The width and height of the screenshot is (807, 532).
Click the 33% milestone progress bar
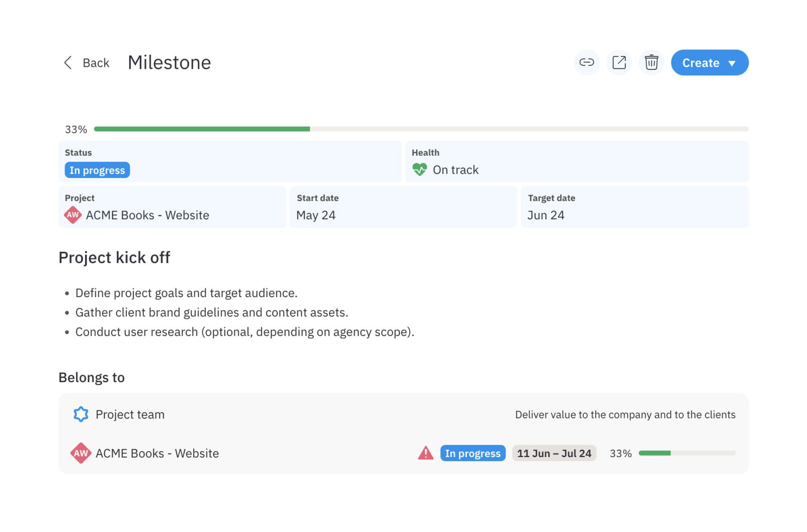pos(421,129)
